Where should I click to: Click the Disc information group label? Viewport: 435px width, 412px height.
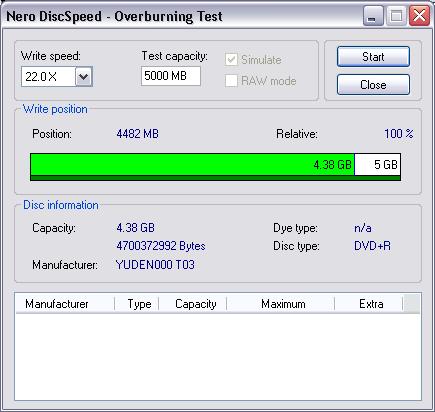coord(61,205)
